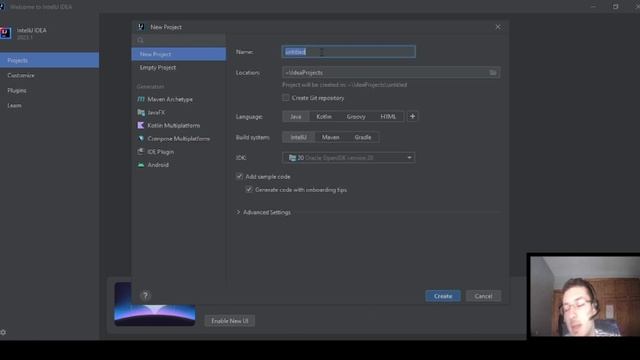Select Android generator entry
This screenshot has height=360, width=640.
click(x=179, y=165)
